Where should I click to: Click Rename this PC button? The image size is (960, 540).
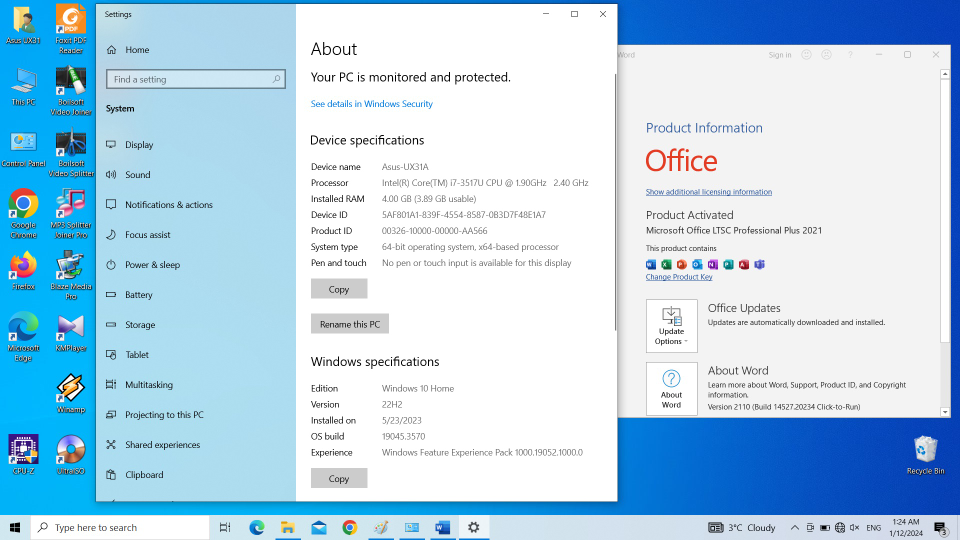point(350,324)
